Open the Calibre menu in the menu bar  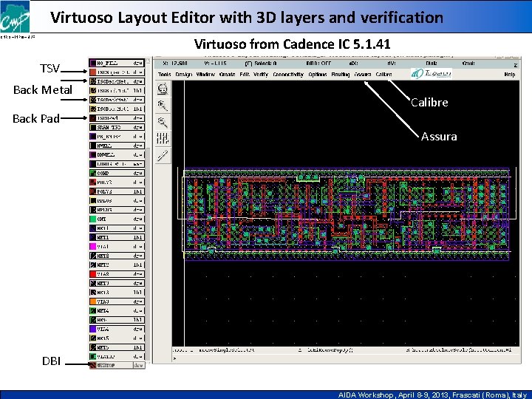coord(383,75)
